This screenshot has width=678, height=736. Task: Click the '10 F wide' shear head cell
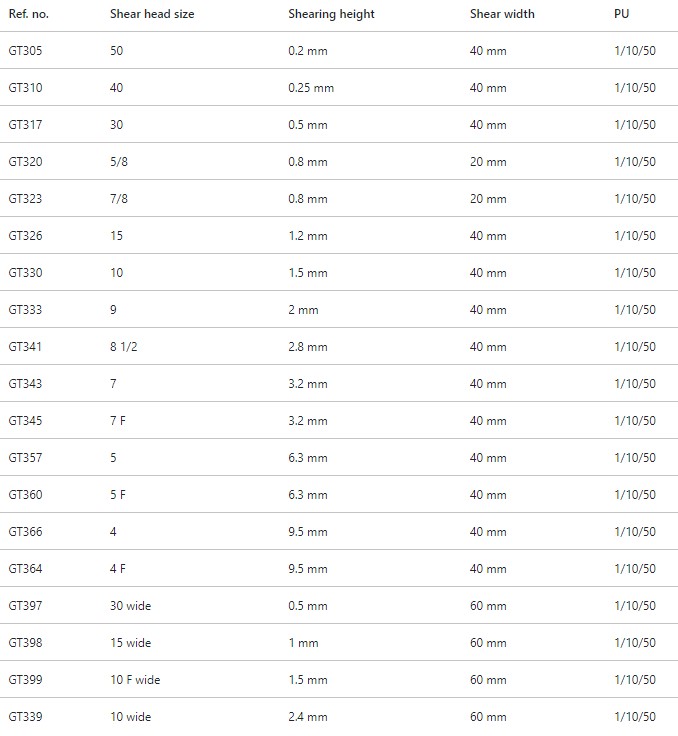(135, 680)
